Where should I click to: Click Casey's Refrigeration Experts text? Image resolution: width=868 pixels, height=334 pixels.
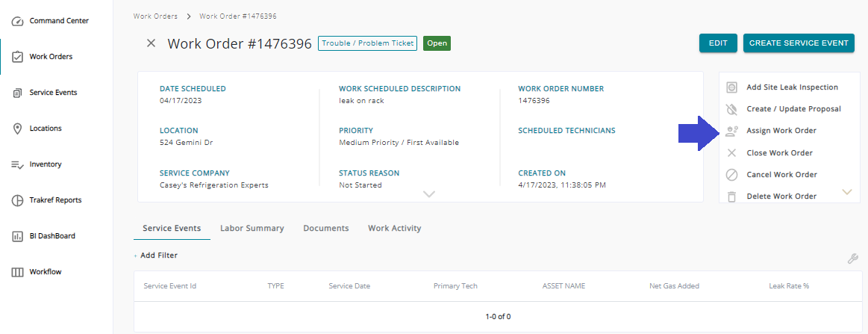(x=213, y=185)
